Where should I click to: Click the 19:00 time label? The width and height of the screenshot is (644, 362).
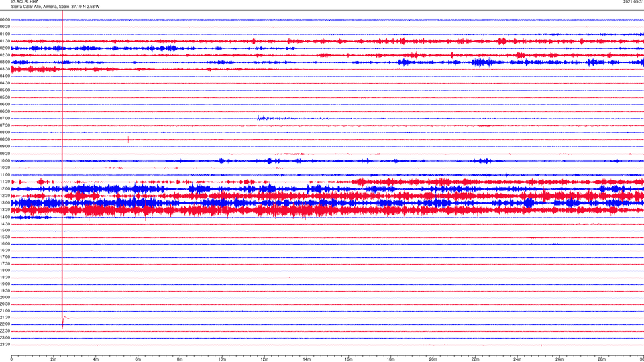tap(5, 284)
